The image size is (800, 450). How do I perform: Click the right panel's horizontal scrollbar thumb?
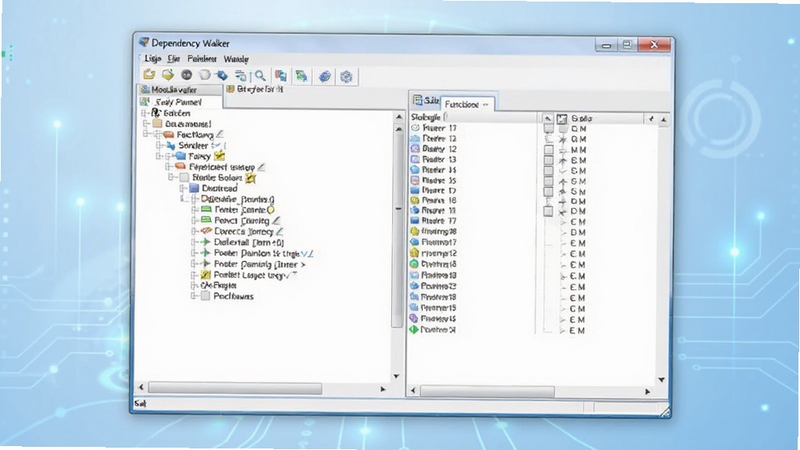click(x=487, y=391)
